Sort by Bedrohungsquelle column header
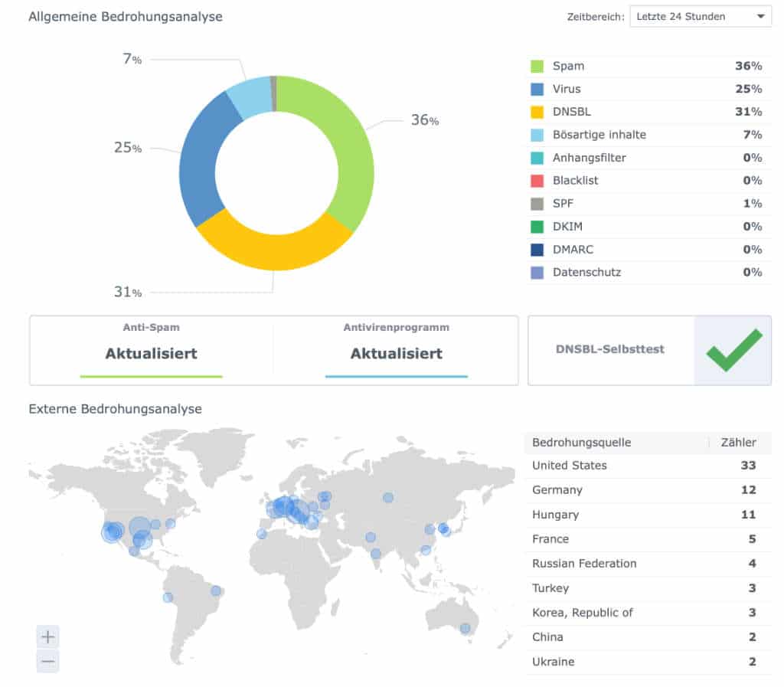 (582, 443)
